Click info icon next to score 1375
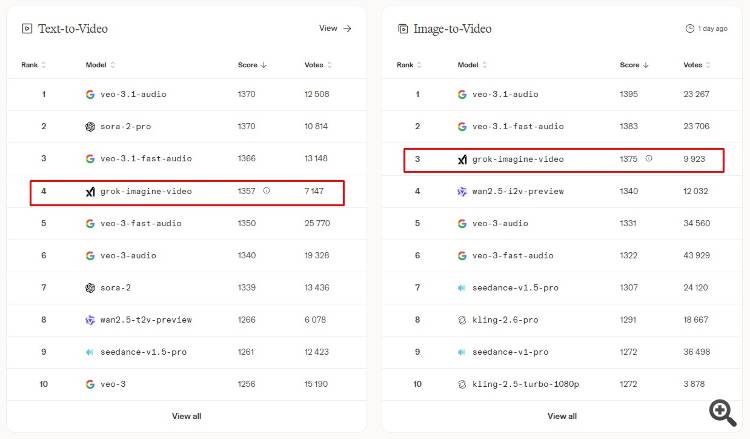This screenshot has width=750, height=439. click(x=649, y=158)
